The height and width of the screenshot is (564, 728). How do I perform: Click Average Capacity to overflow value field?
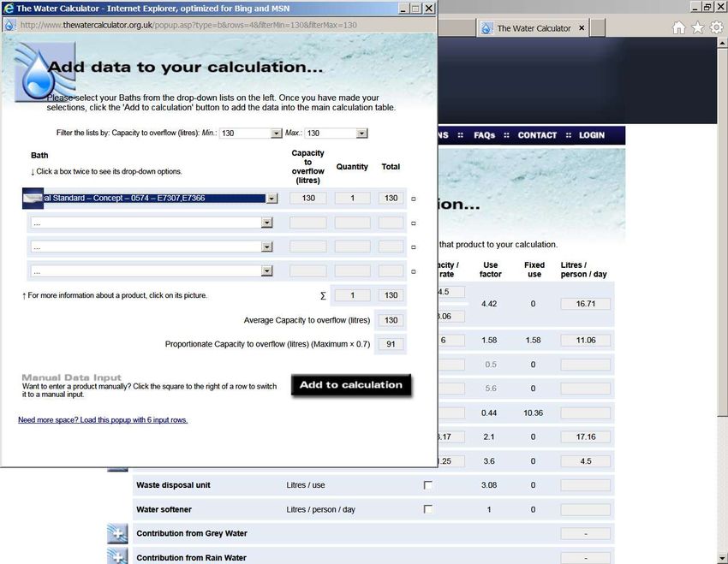391,320
